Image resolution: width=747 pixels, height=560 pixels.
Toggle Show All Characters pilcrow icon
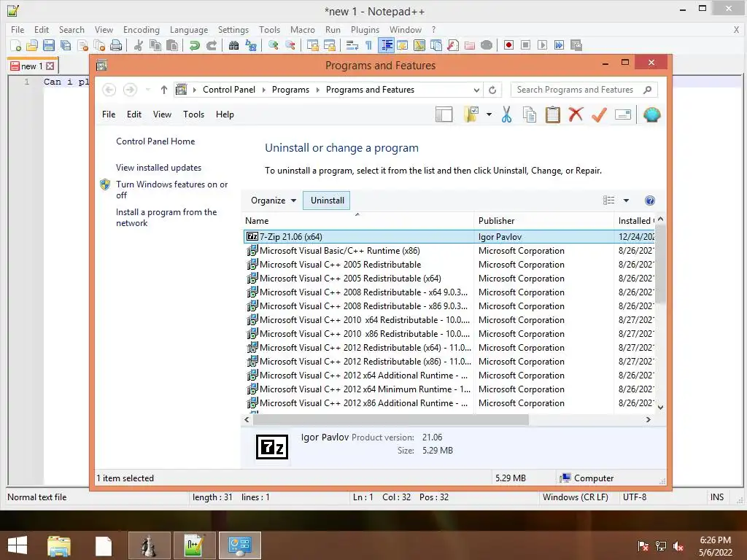(x=368, y=45)
